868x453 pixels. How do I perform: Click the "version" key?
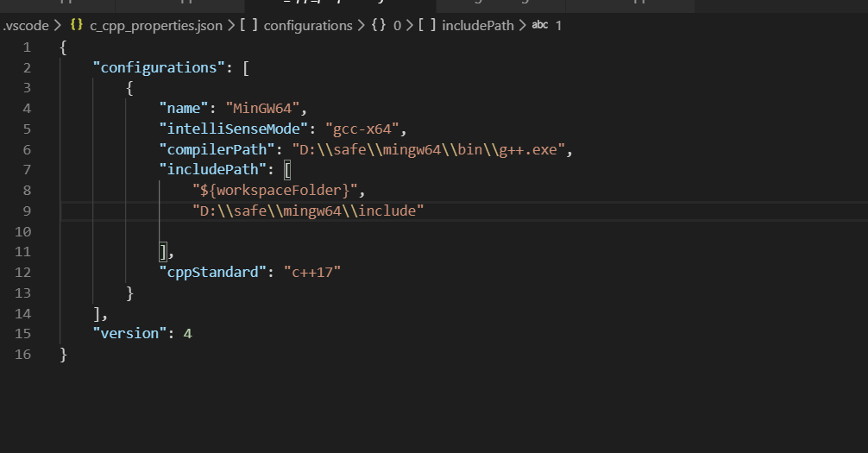click(x=129, y=333)
